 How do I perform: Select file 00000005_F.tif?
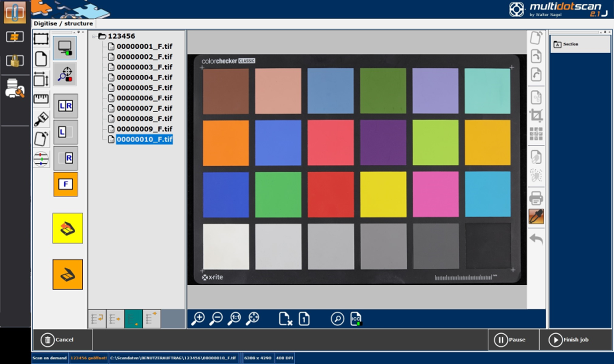[x=144, y=88]
